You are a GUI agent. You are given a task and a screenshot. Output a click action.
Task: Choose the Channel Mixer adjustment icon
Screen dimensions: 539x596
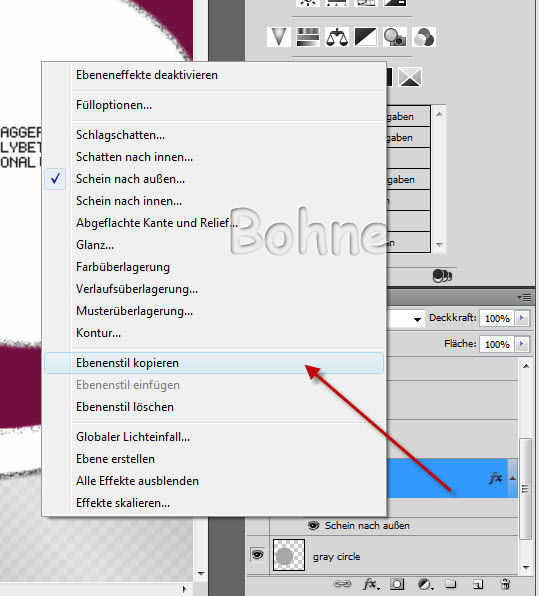424,37
